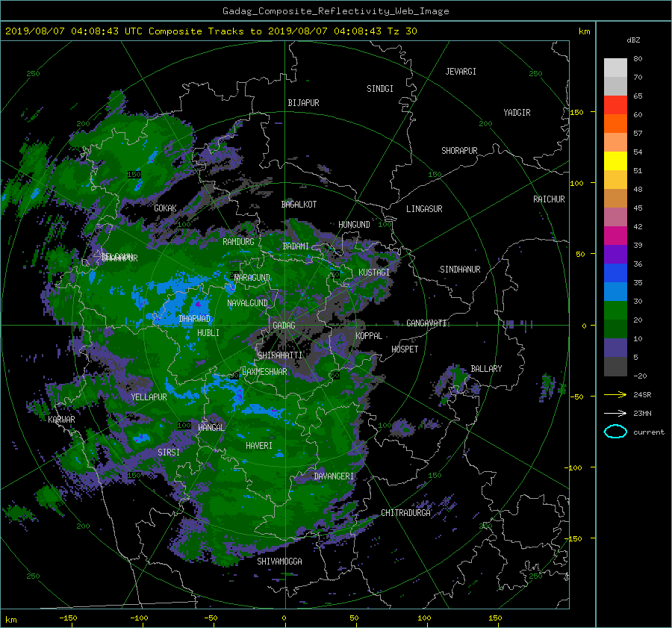Click the purple 5 dBZ legend swatch
The image size is (672, 628).
pyautogui.click(x=615, y=348)
